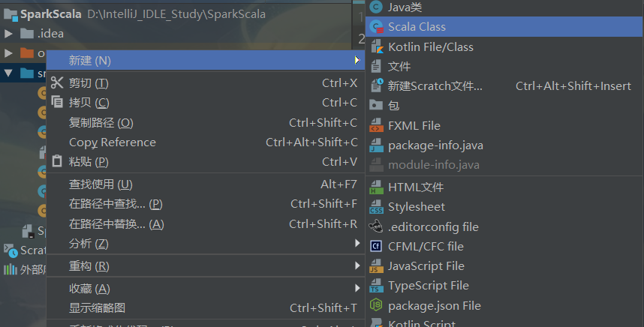Select package-info.java in submenu

(504, 145)
